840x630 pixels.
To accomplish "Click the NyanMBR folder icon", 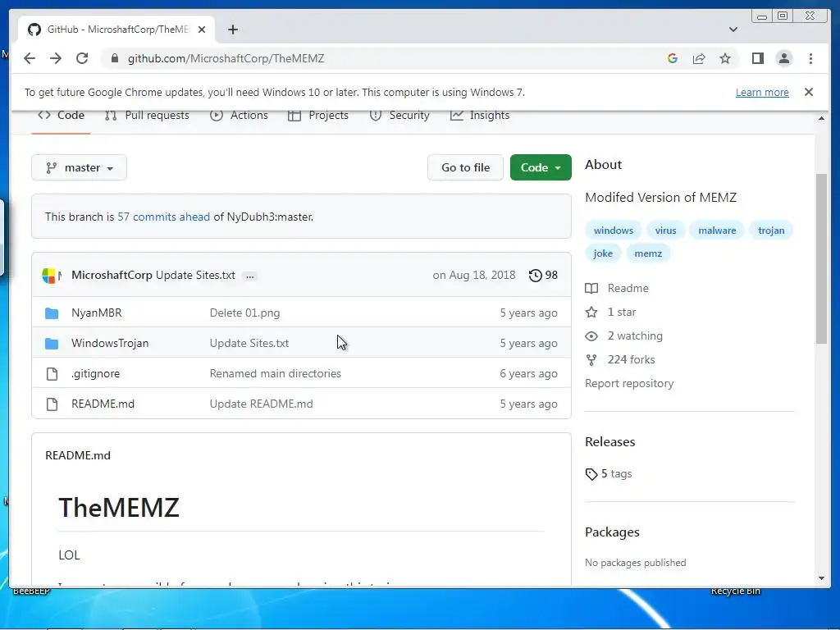I will (x=52, y=313).
